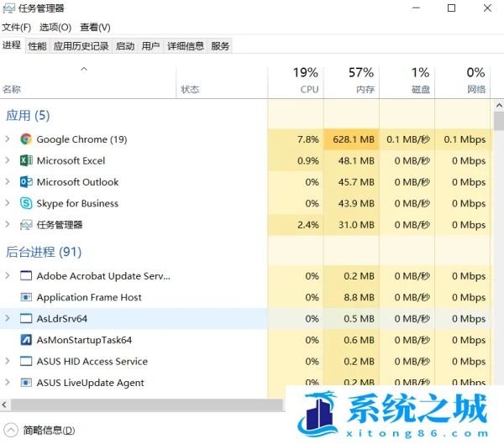
Task: Select the AsMonStartupTask64 process name
Action: (x=84, y=340)
